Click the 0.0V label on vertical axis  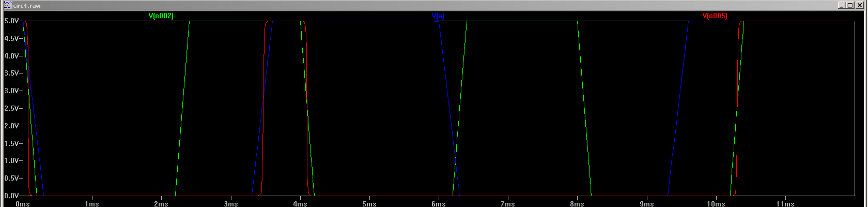tap(11, 196)
